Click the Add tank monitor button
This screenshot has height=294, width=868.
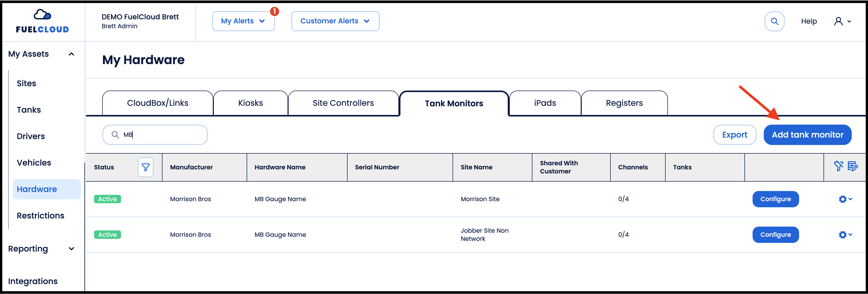[x=807, y=135]
